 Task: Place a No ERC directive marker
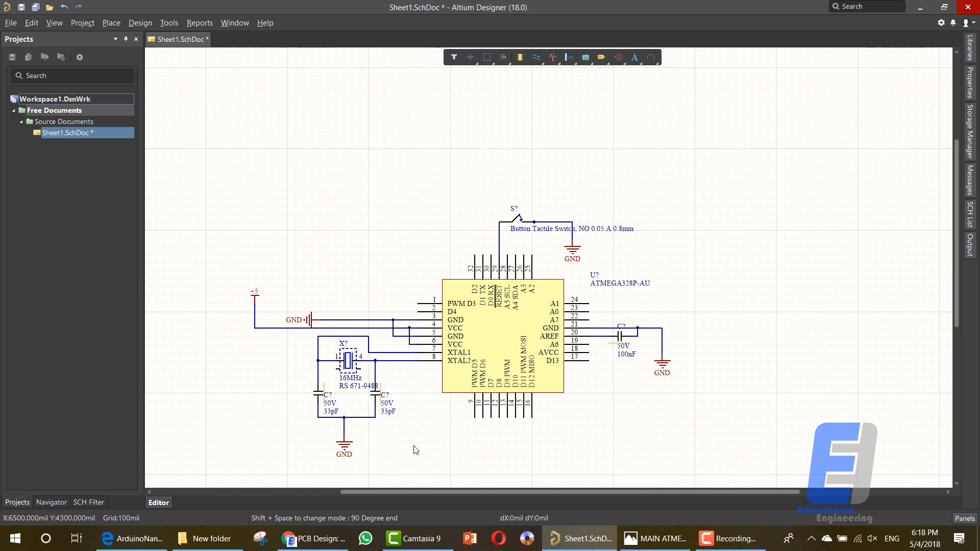pos(619,57)
